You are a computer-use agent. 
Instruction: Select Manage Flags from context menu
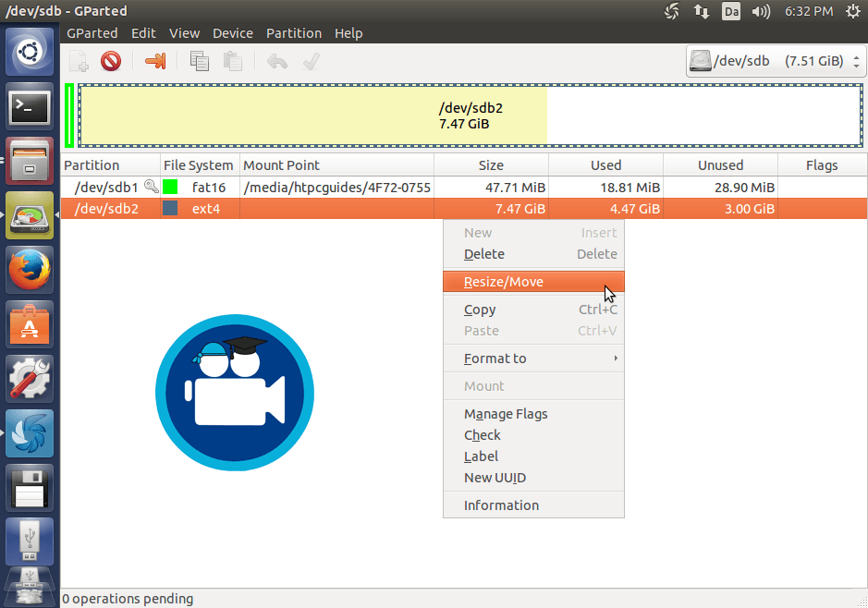(506, 414)
